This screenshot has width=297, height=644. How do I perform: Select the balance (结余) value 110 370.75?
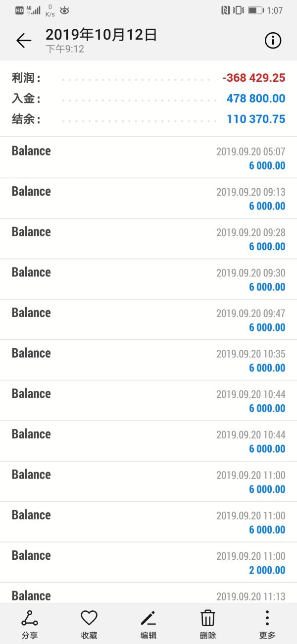point(255,119)
